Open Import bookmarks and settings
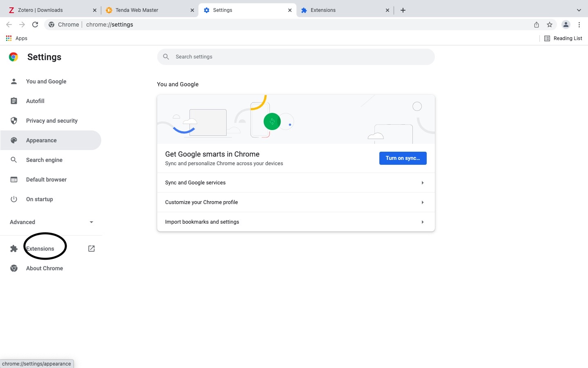This screenshot has width=588, height=368. coord(296,222)
